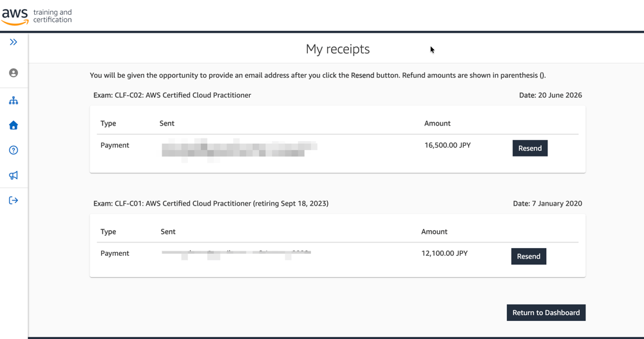Open the megaphone announcements icon
This screenshot has height=339, width=644.
[x=14, y=175]
